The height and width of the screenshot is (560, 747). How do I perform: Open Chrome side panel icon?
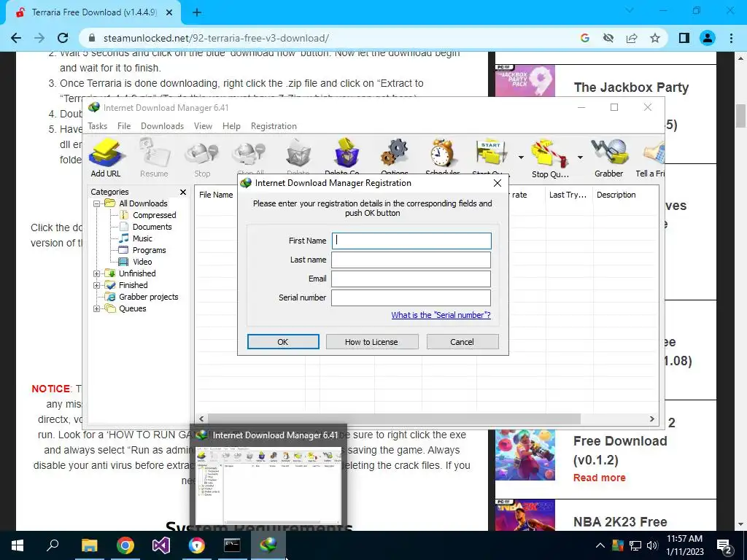(x=684, y=38)
